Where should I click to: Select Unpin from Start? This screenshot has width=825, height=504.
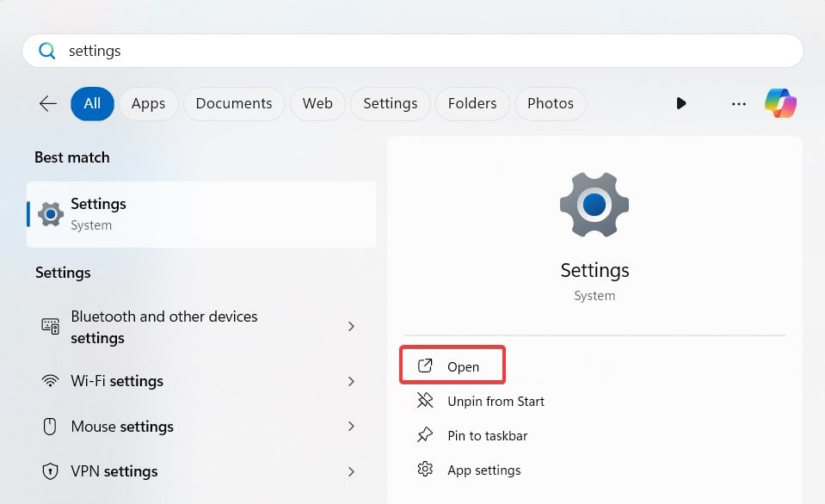[496, 402]
